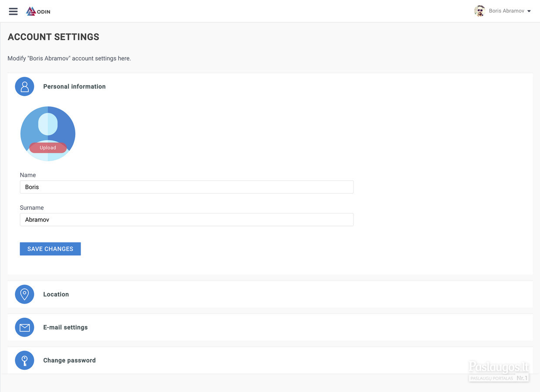Click the Upload avatar button
540x392 pixels.
tap(48, 148)
